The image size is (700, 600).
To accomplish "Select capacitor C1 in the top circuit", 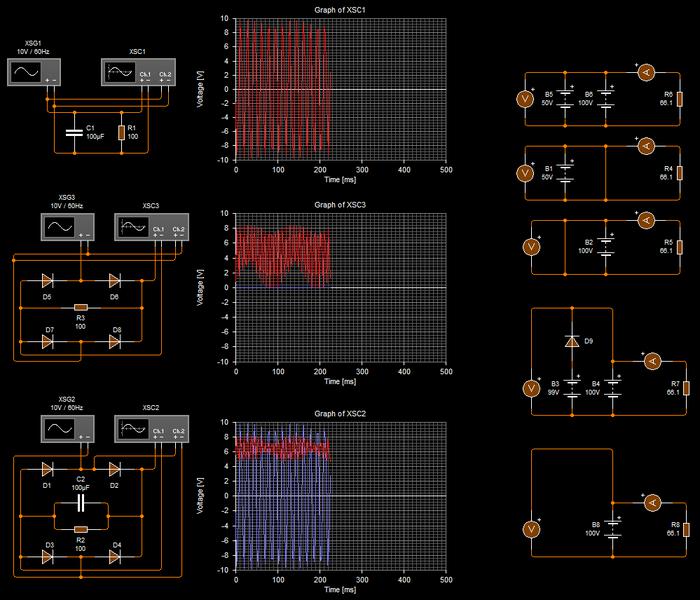I will (x=73, y=132).
